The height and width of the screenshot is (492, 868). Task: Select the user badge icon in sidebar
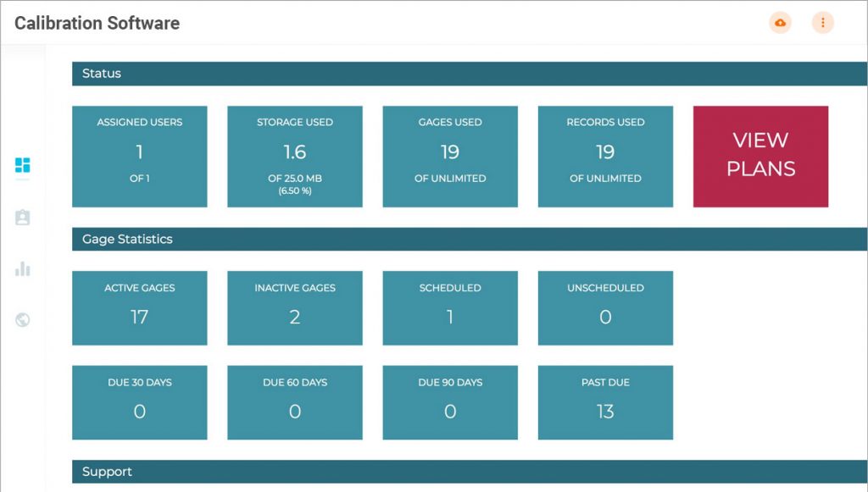[x=22, y=218]
